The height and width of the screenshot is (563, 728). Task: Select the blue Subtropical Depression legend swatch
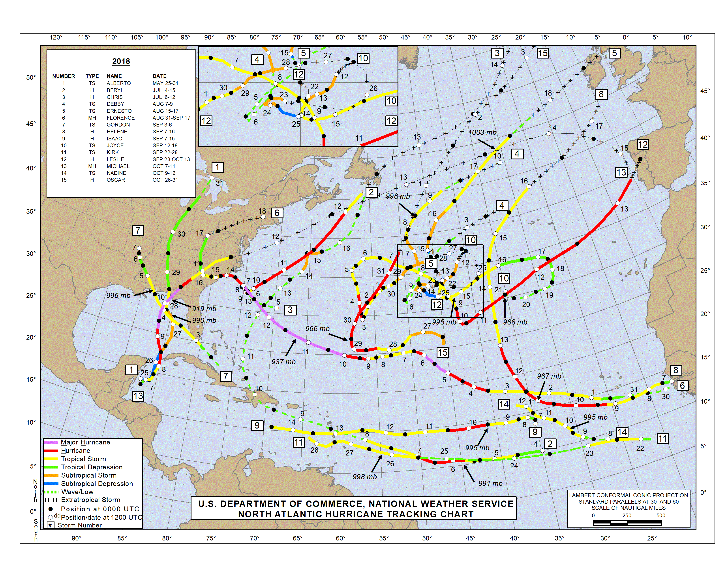(51, 484)
